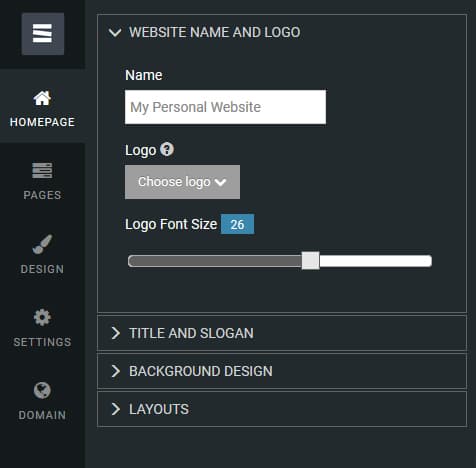The width and height of the screenshot is (476, 468).
Task: Click the Logo Font Size slider handle
Action: (311, 261)
